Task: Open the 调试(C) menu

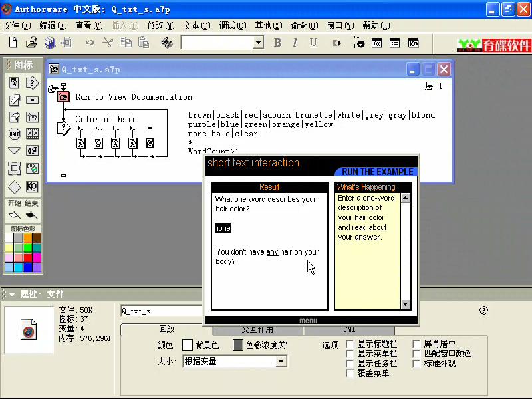Action: (x=233, y=25)
